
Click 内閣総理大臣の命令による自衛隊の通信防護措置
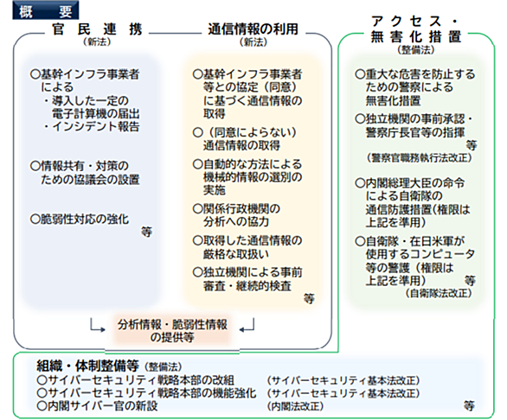pos(413,202)
